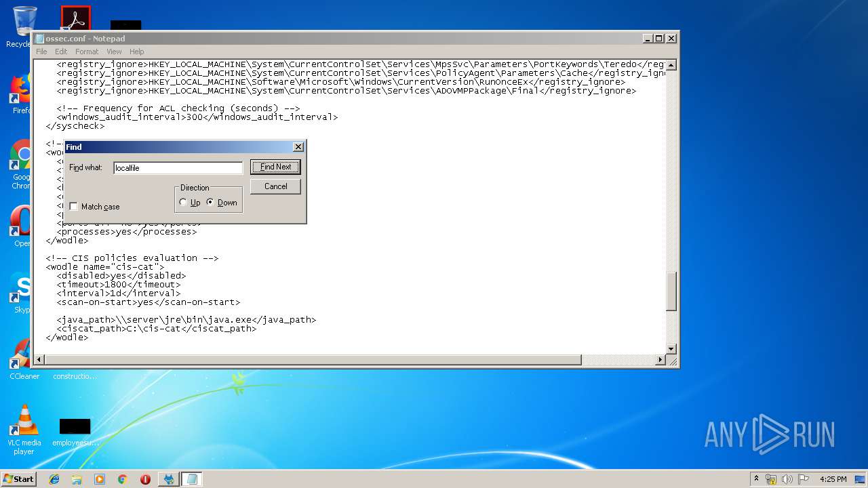Screen dimensions: 868x488
Task: Open Windows Explorer from the taskbar
Action: point(77,479)
